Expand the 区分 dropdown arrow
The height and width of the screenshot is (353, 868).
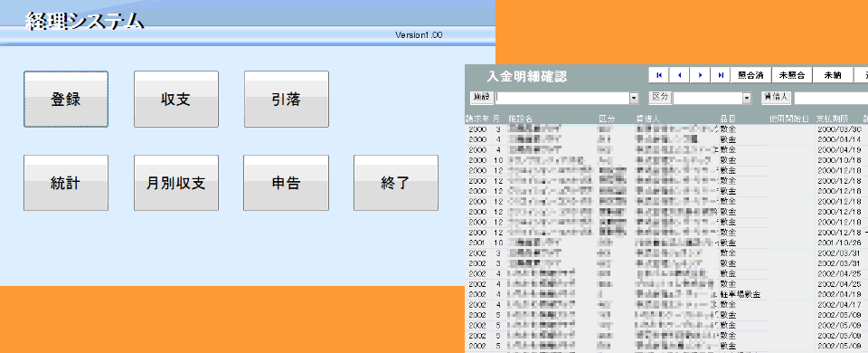747,98
